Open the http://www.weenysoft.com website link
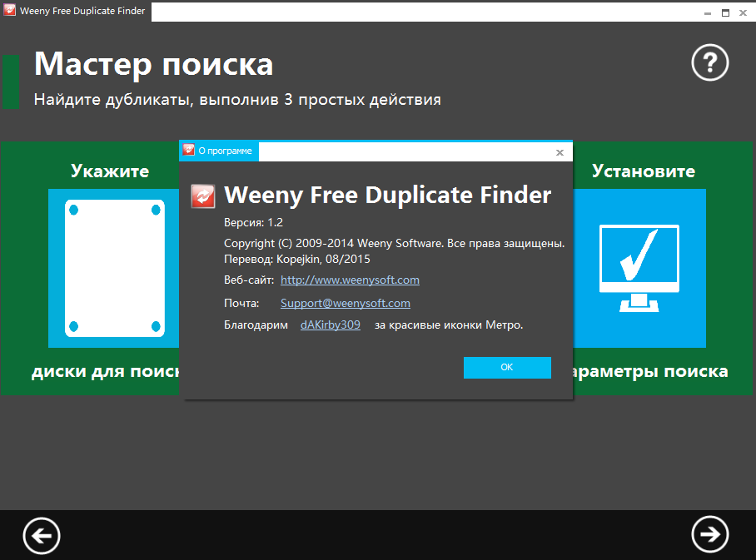 [x=350, y=280]
